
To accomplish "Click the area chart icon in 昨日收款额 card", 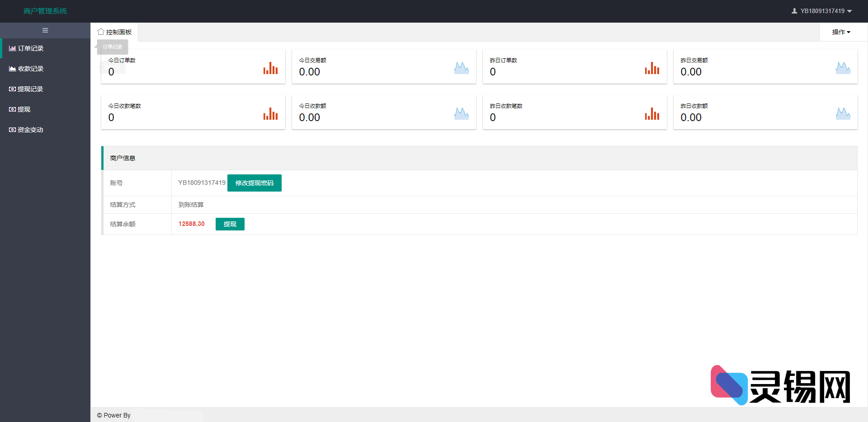I will point(843,114).
